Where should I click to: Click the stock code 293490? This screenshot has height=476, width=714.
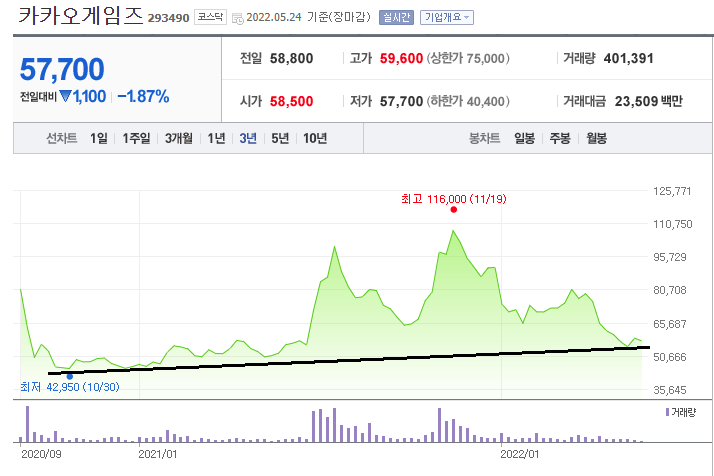(x=168, y=18)
